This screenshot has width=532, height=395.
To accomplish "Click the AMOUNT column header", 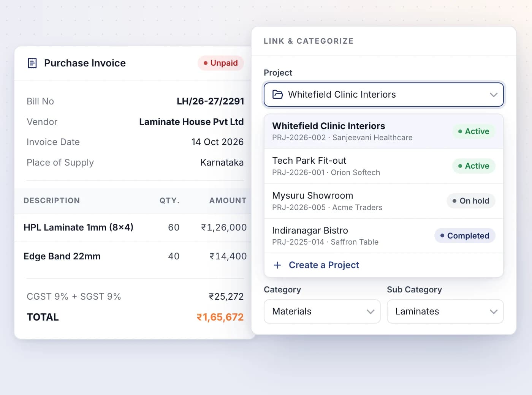I will [x=228, y=201].
